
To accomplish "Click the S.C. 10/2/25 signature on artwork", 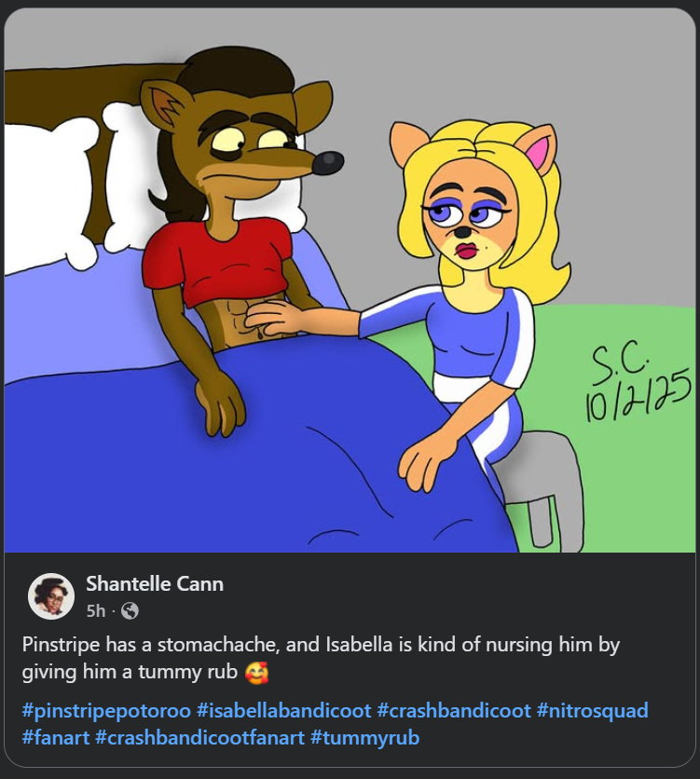I will coord(638,383).
